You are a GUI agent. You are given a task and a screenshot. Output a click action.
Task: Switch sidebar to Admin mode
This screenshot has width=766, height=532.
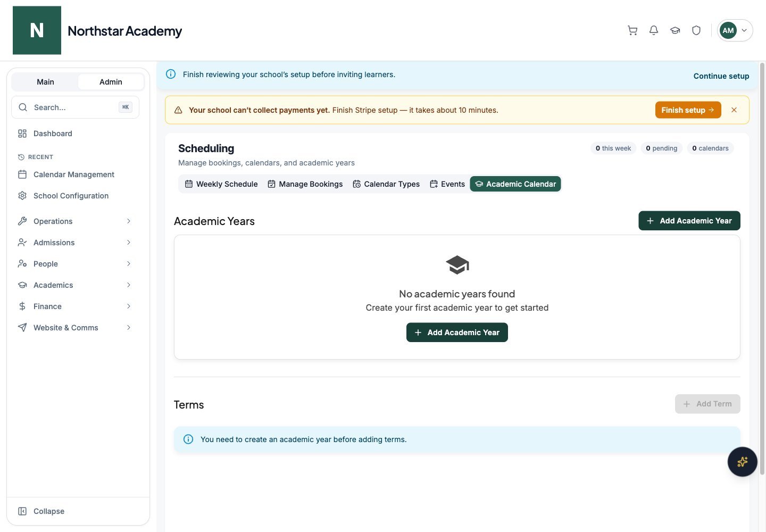(111, 82)
